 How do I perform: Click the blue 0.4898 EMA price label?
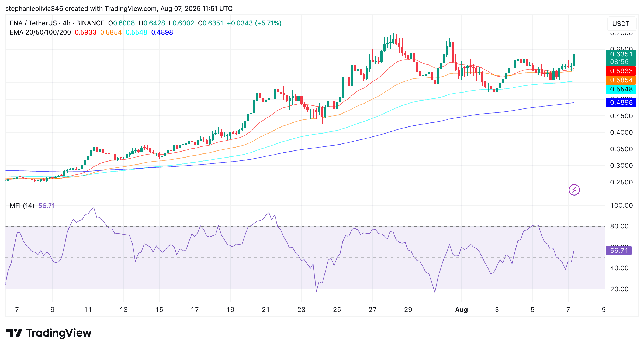click(x=621, y=102)
